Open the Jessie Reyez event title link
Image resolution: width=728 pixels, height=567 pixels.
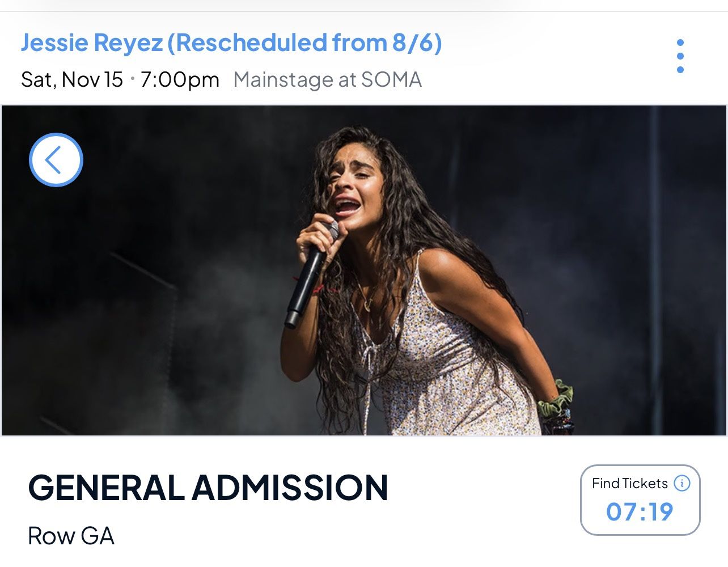pyautogui.click(x=92, y=43)
